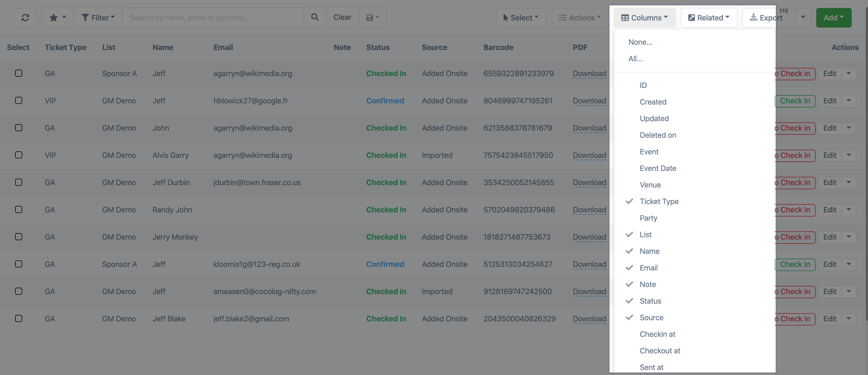Click the search magnifier icon
Image resolution: width=868 pixels, height=375 pixels.
click(315, 17)
